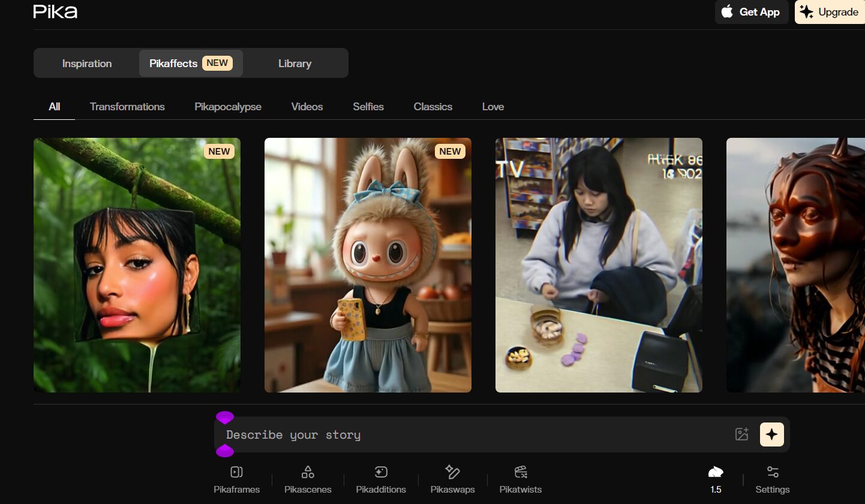Click the sparkle generate button

pos(772,434)
